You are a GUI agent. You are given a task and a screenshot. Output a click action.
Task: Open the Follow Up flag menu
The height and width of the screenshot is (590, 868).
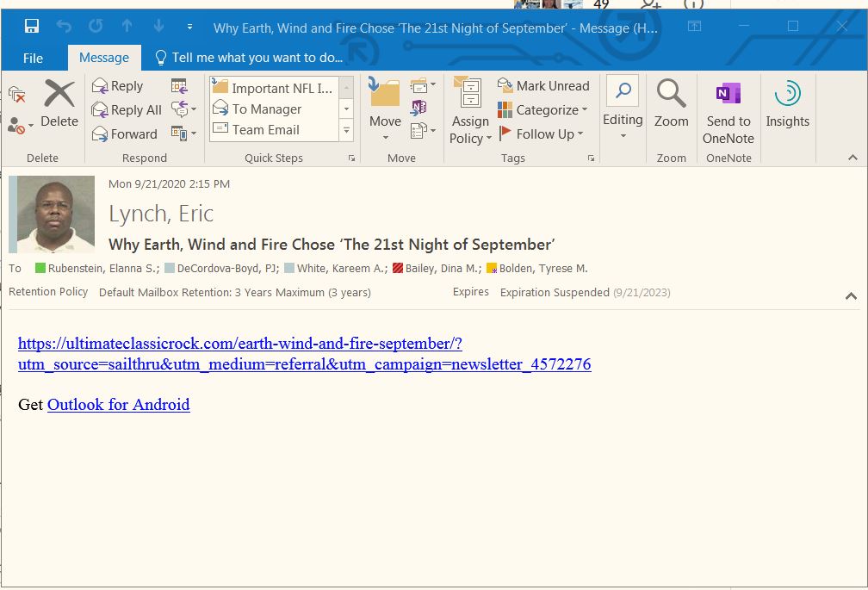[x=541, y=134]
